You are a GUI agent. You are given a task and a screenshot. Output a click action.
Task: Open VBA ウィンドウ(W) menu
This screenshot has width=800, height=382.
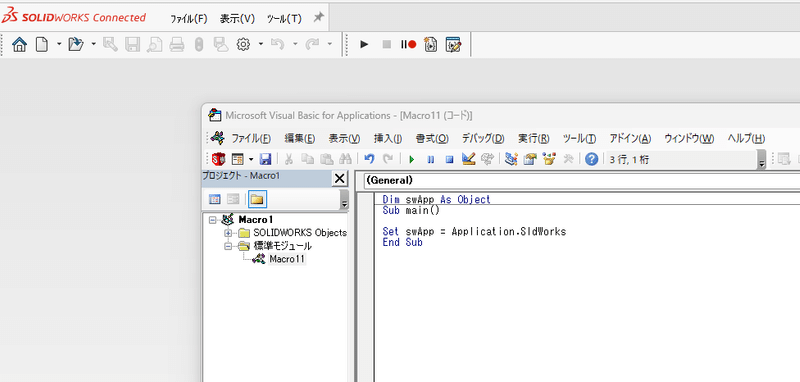(x=689, y=138)
